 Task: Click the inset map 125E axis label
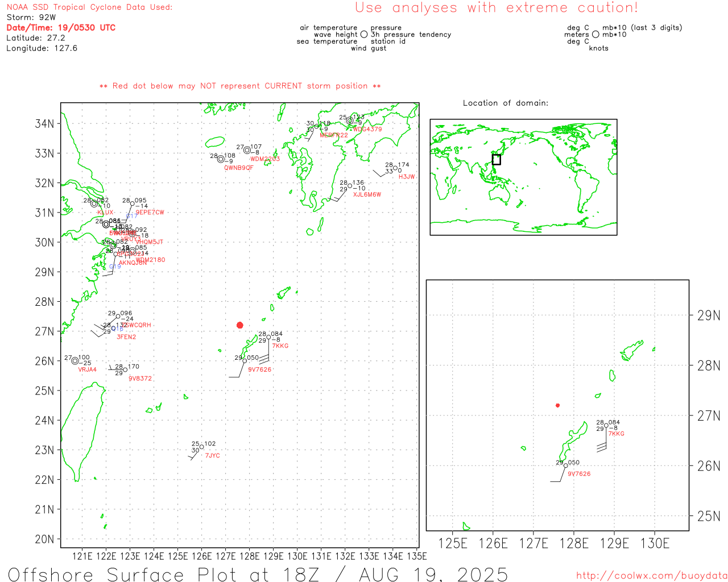453,543
